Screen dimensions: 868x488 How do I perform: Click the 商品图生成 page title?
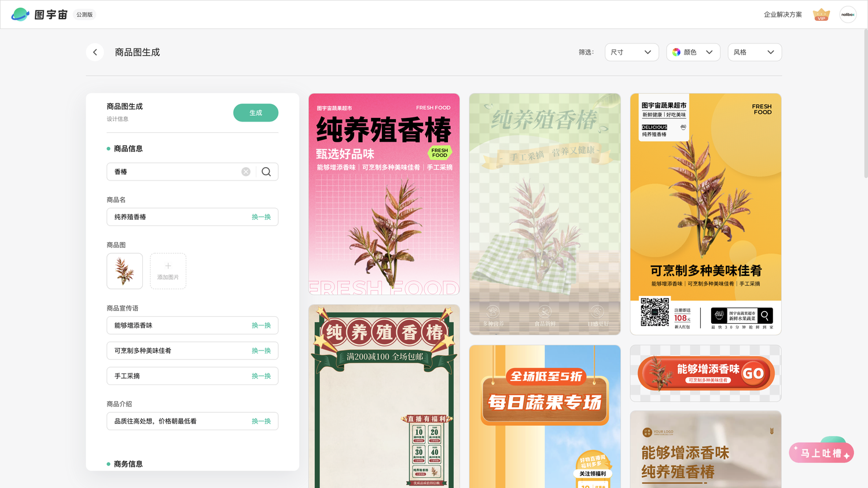137,52
